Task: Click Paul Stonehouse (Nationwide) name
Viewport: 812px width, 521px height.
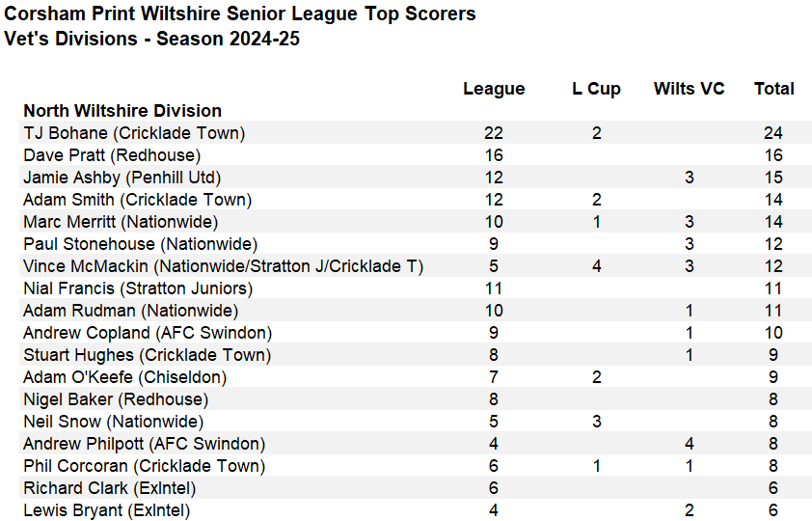Action: click(x=141, y=244)
